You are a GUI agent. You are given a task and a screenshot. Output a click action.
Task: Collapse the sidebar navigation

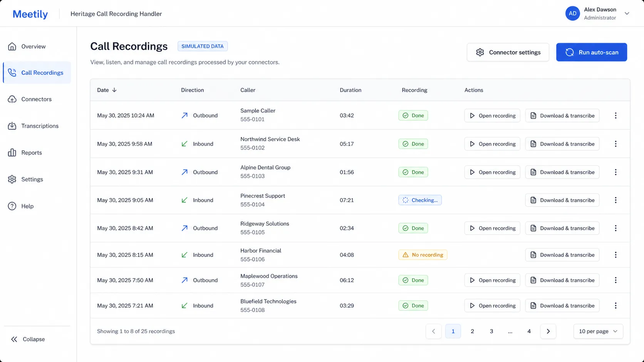tap(28, 339)
